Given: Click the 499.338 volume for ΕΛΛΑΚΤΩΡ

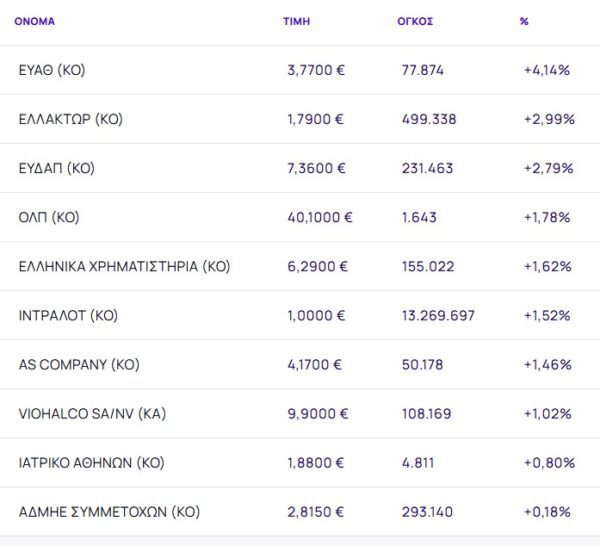Looking at the screenshot, I should 428,119.
